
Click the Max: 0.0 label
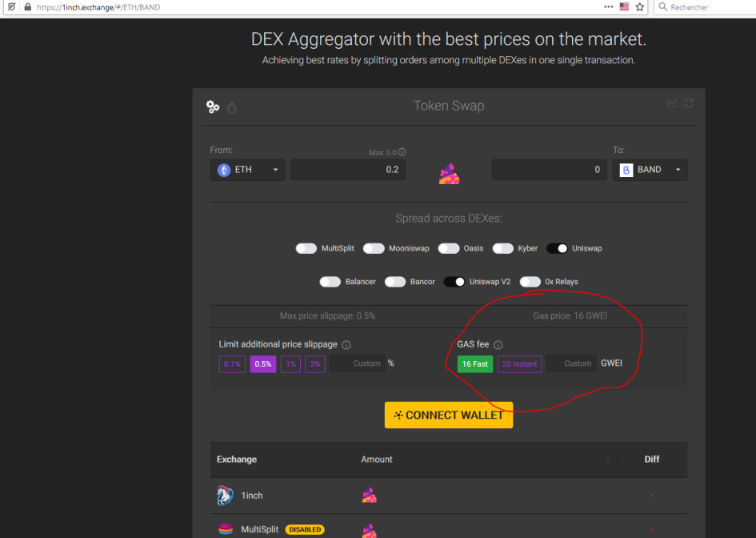pos(383,152)
